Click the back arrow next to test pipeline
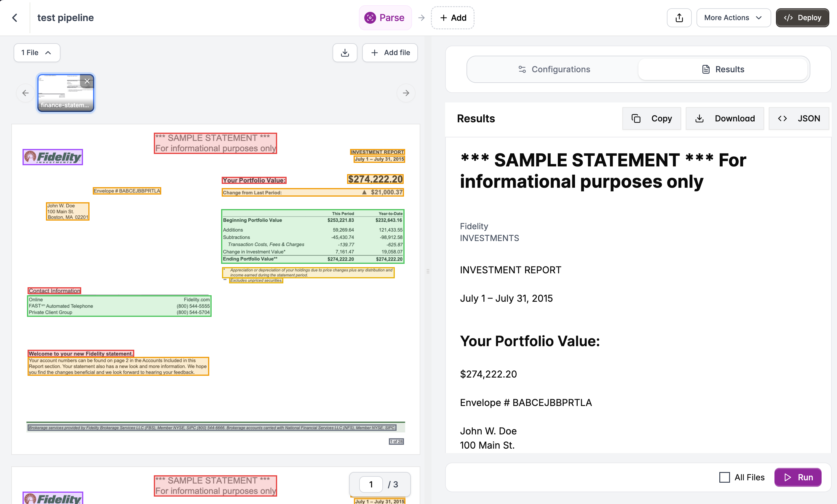 pos(15,18)
